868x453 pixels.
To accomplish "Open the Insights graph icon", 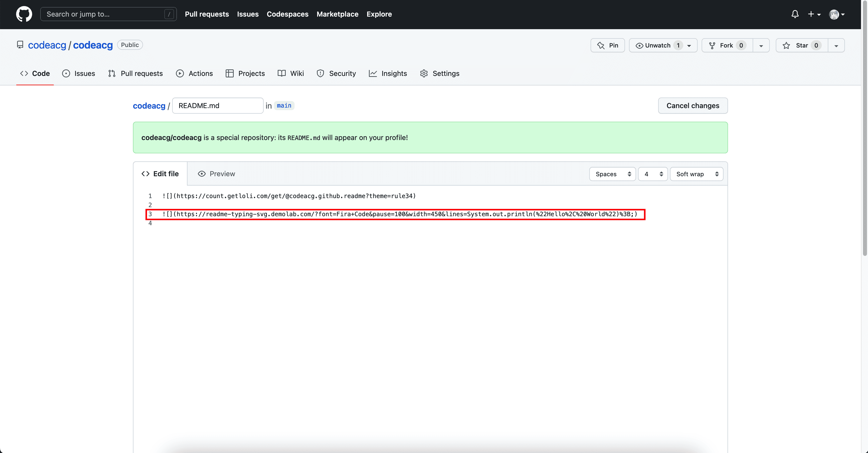I will 373,73.
